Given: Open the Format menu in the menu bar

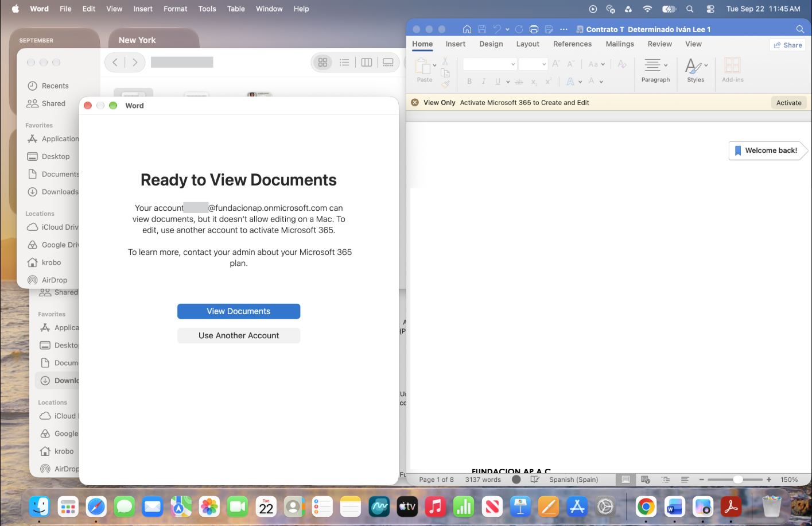Looking at the screenshot, I should [176, 9].
